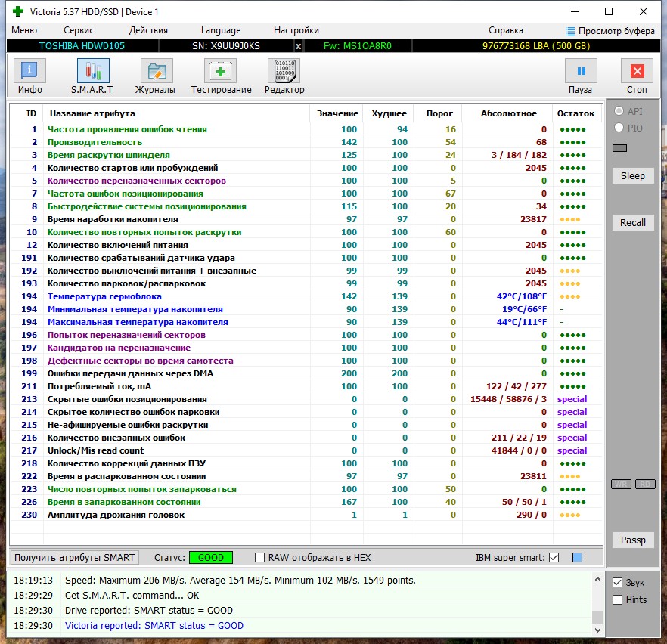667x644 pixels.
Task: Click the blue color square near IBM super smart
Action: pos(577,557)
